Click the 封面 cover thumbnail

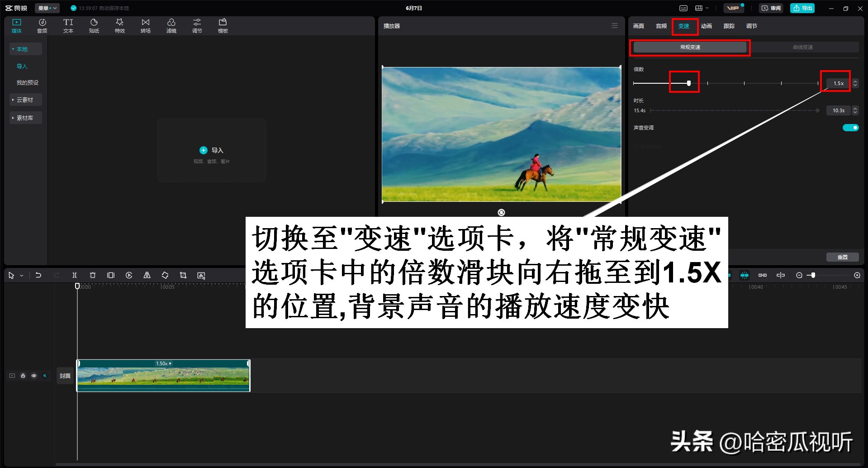coord(65,375)
